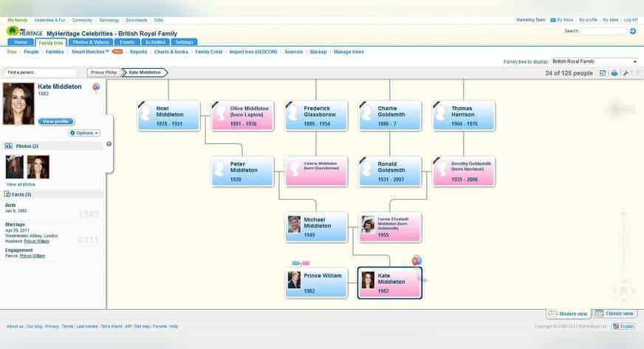The image size is (644, 349).
Task: Click the silhouette on Ronald Goldsmith's card
Action: [x=368, y=169]
